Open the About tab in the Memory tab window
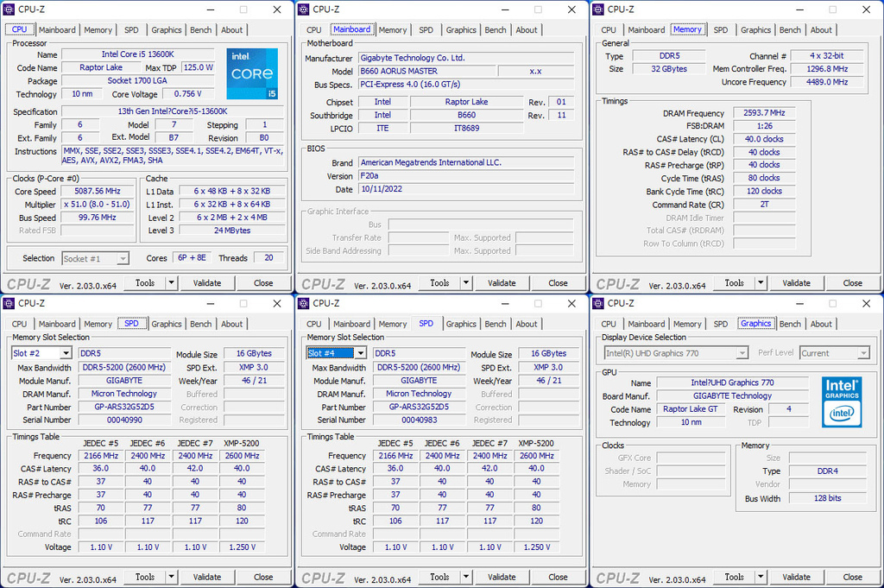The image size is (884, 588). tap(821, 30)
